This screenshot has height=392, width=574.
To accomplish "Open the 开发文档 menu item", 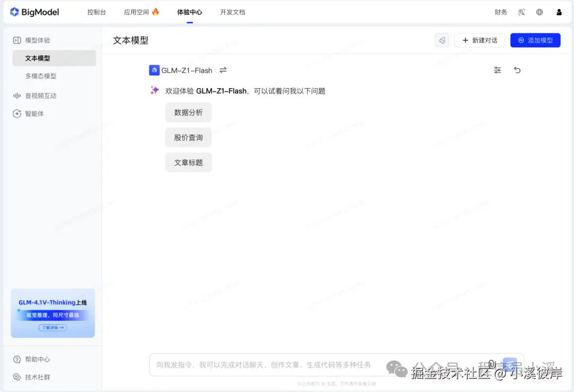I will click(232, 12).
